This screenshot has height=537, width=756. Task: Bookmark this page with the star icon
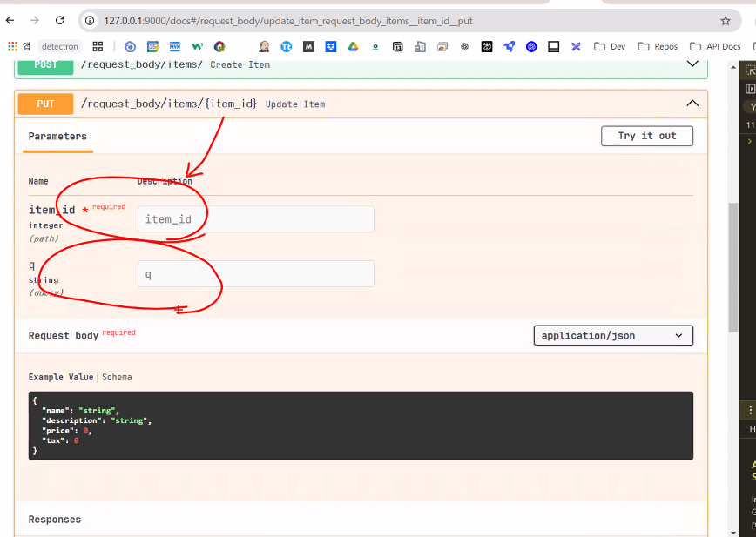[x=726, y=21]
